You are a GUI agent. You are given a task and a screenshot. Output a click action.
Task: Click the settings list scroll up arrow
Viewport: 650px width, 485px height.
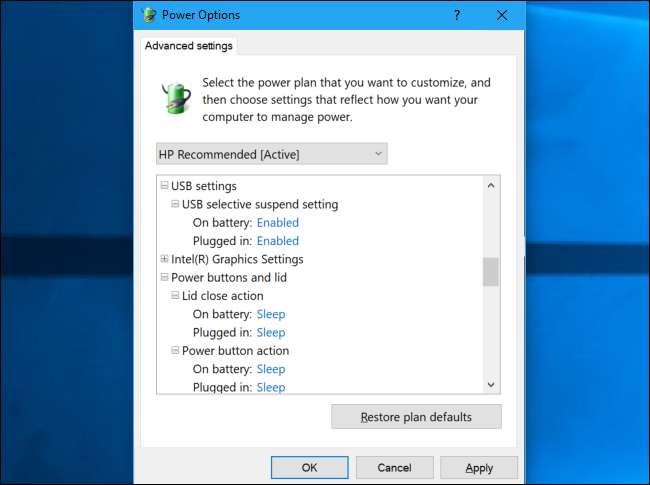click(490, 185)
